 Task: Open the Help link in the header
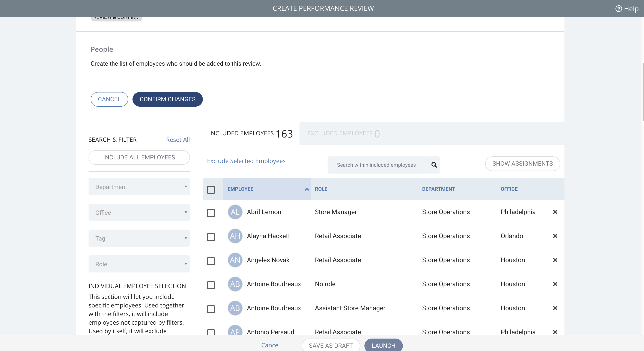[627, 9]
